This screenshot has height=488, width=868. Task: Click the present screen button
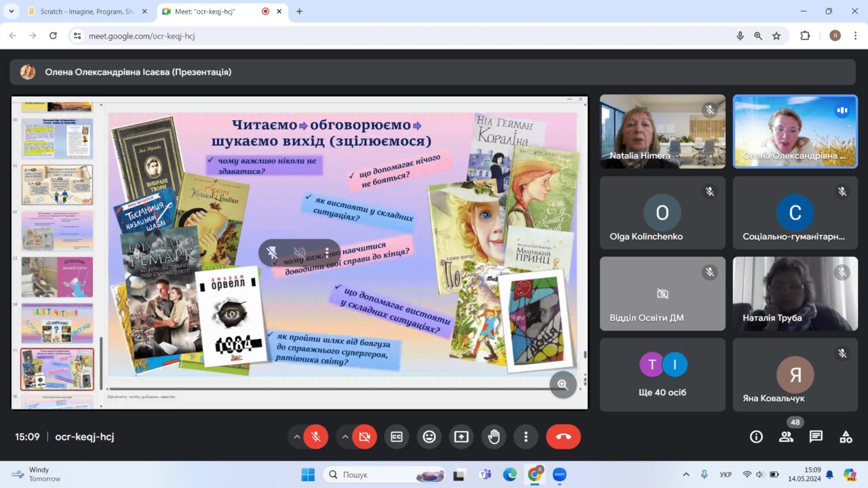pyautogui.click(x=462, y=437)
